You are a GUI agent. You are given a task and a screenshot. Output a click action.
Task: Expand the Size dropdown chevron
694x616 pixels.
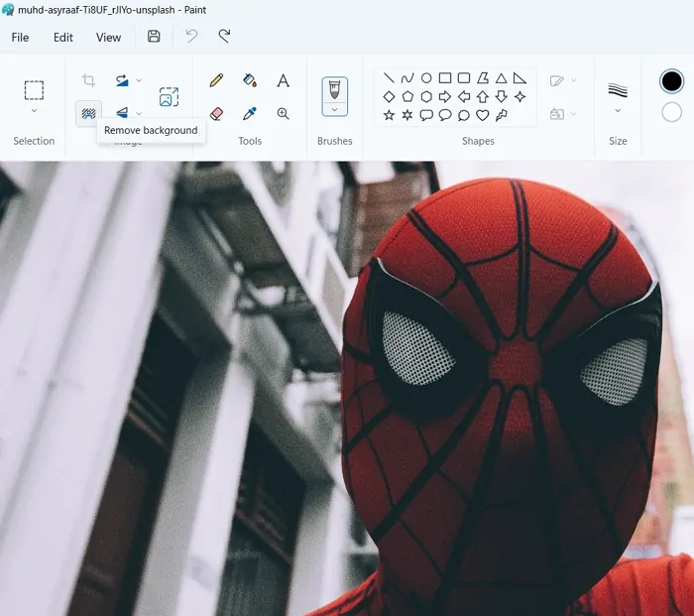(618, 111)
